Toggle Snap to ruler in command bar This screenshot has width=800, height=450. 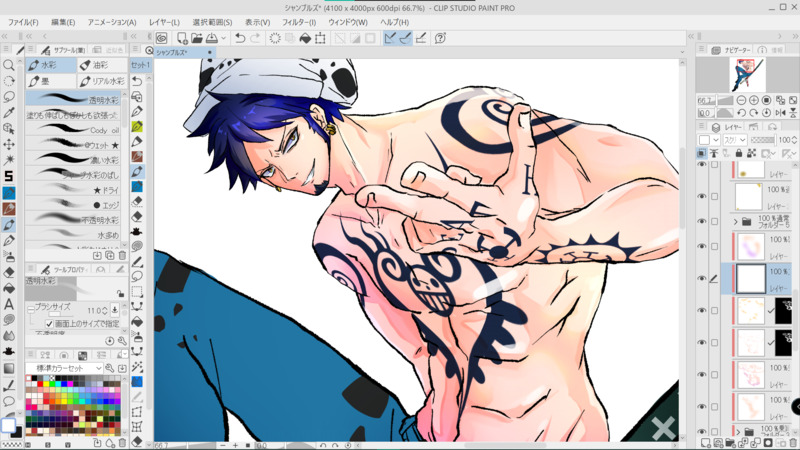[x=390, y=38]
